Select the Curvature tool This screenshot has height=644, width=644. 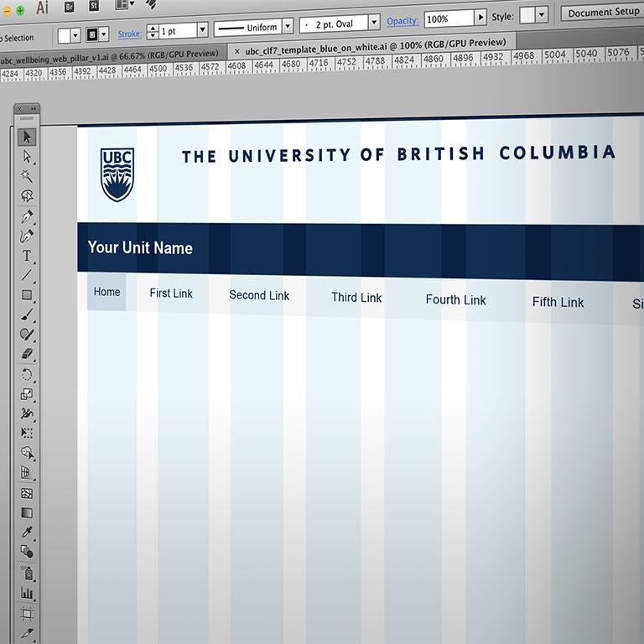point(27,236)
